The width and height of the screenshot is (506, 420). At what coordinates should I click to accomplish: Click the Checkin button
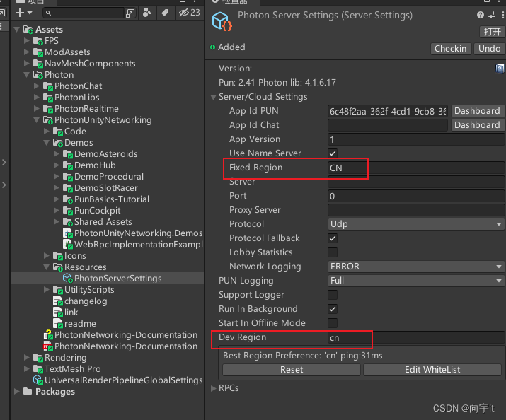pyautogui.click(x=451, y=49)
